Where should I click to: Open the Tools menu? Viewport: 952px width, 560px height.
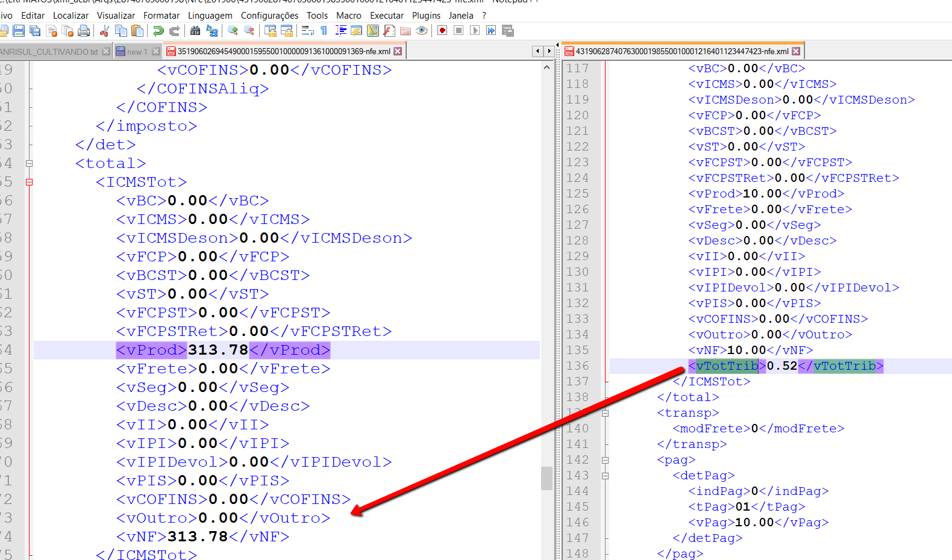(x=317, y=16)
